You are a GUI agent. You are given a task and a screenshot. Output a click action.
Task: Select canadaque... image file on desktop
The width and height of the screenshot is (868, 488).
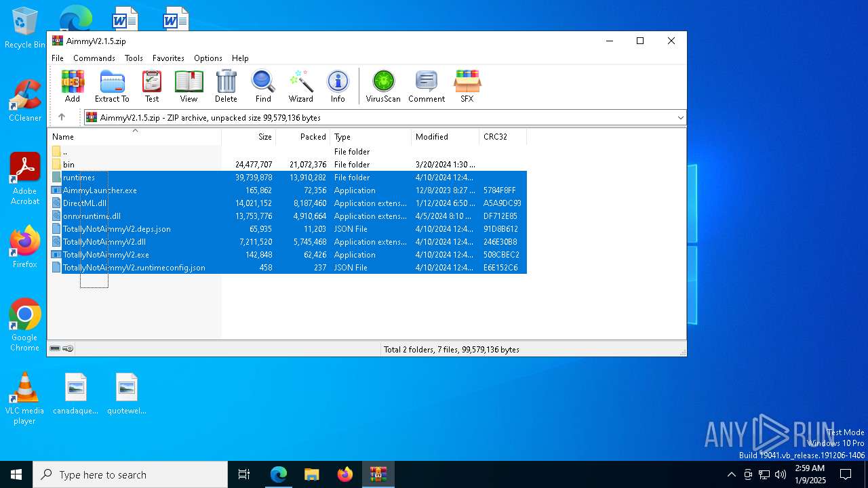76,394
